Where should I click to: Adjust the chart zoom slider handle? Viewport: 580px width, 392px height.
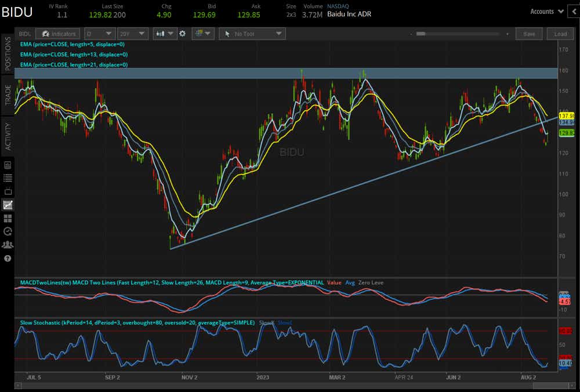click(421, 34)
